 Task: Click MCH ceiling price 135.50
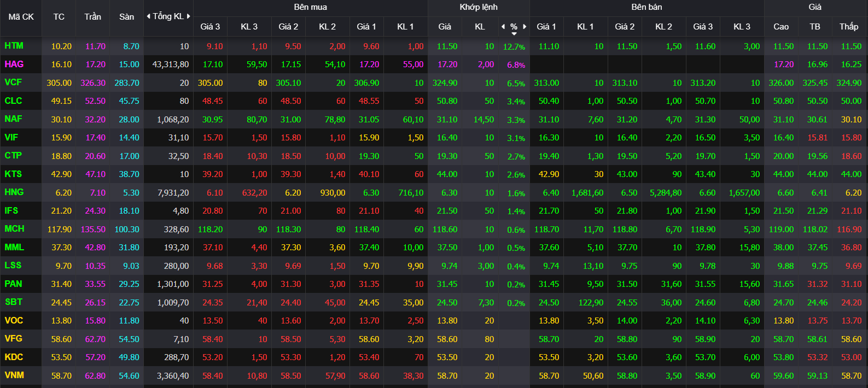coord(93,230)
